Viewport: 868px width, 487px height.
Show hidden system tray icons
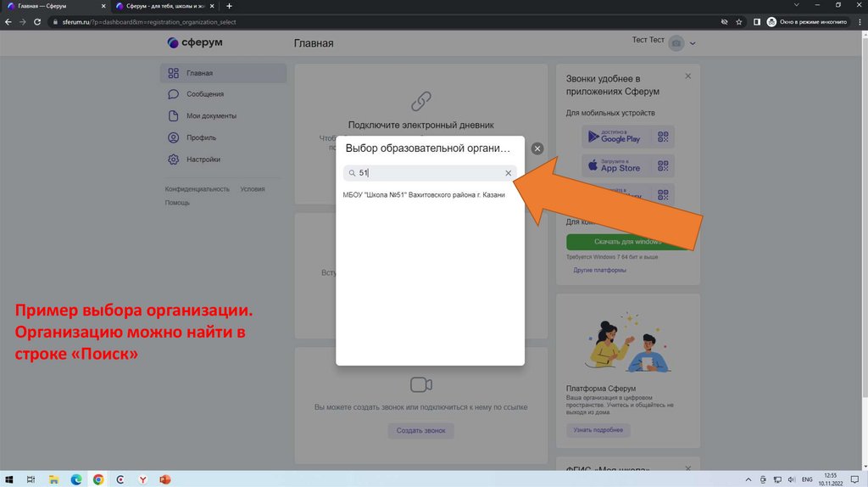point(748,479)
